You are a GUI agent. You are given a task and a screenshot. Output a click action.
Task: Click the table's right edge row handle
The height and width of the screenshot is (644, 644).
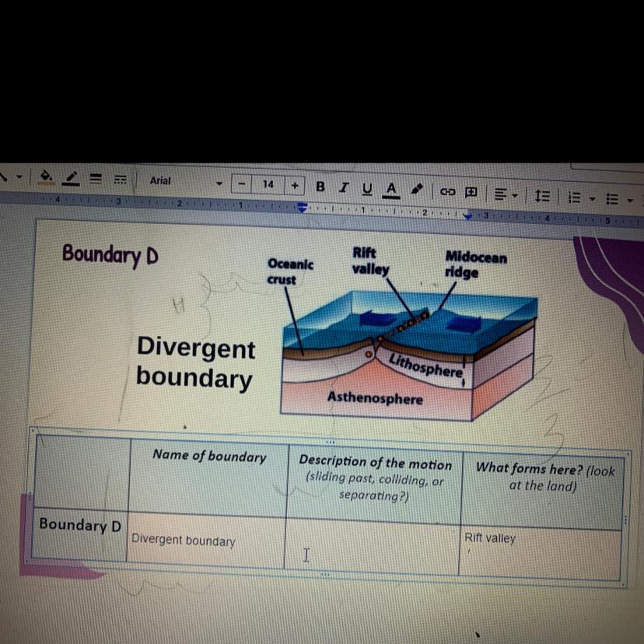coord(625,520)
